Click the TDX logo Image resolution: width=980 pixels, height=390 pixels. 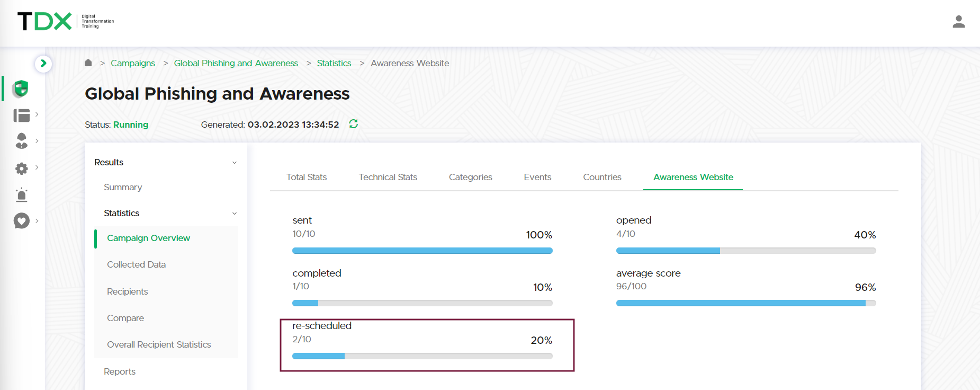(x=44, y=21)
